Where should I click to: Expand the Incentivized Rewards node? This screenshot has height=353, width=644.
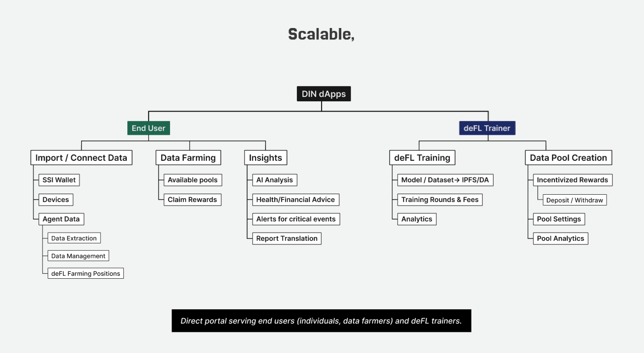pos(572,180)
